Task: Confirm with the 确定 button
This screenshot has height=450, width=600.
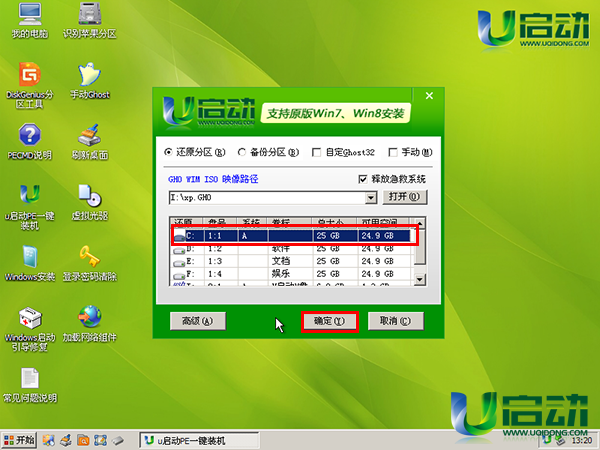Action: pyautogui.click(x=329, y=321)
